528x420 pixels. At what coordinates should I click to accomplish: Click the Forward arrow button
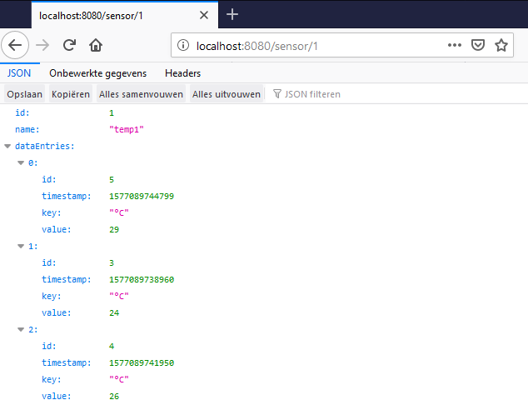click(x=42, y=45)
